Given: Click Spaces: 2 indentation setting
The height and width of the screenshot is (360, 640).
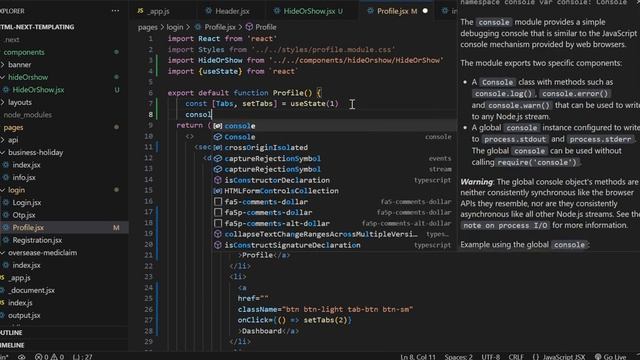Looking at the screenshot, I should pyautogui.click(x=458, y=356).
